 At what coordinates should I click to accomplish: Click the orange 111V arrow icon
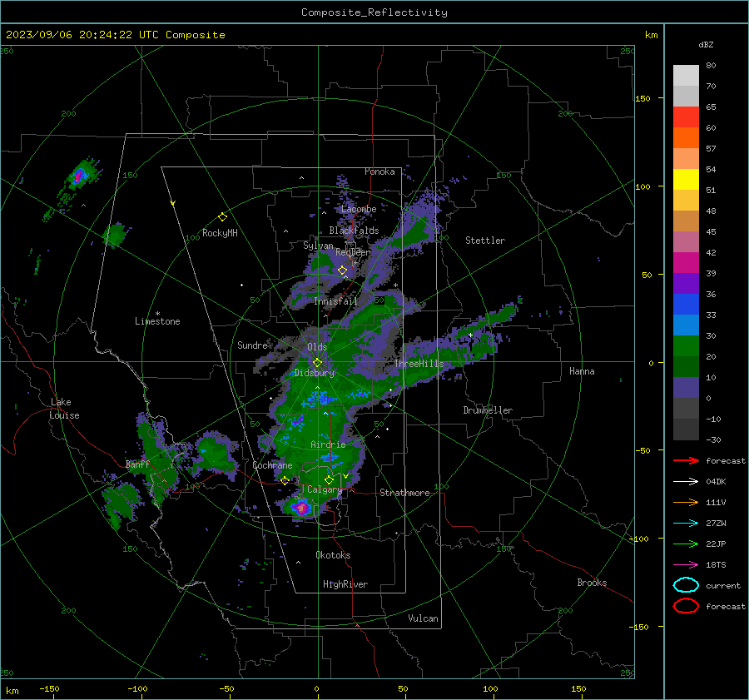[x=686, y=502]
